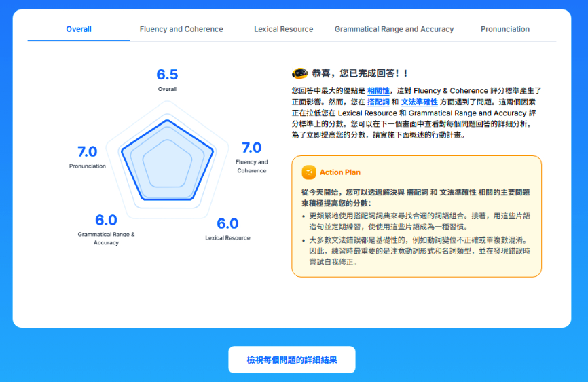588x382 pixels.
Task: Click the 相關性 link in feedback
Action: pyautogui.click(x=378, y=90)
